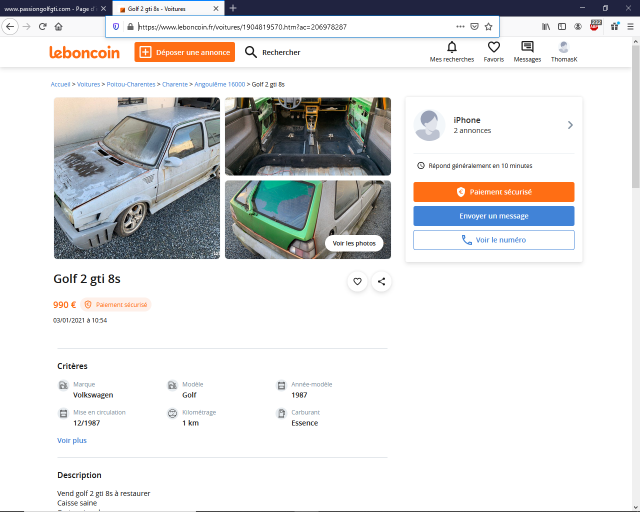Click the Voir le numéro button
This screenshot has height=512, width=640.
tap(494, 240)
